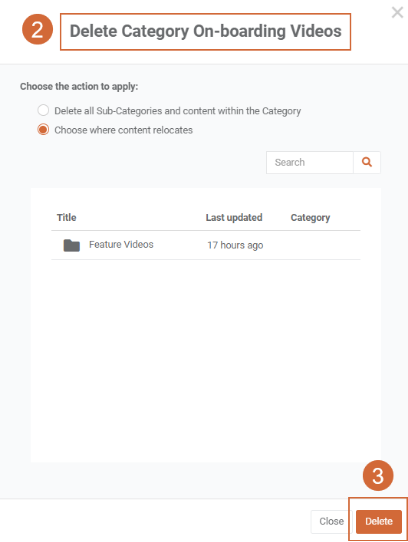Image resolution: width=408 pixels, height=542 pixels.
Task: Click the Delete all Sub-Categories option label
Action: (x=177, y=111)
